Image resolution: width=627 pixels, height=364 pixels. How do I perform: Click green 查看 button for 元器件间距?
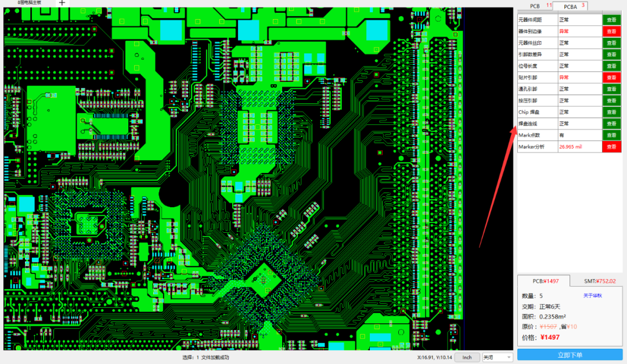pos(611,20)
